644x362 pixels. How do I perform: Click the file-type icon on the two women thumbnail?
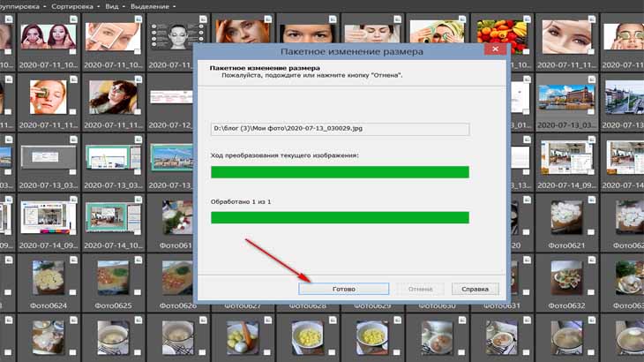point(73,19)
